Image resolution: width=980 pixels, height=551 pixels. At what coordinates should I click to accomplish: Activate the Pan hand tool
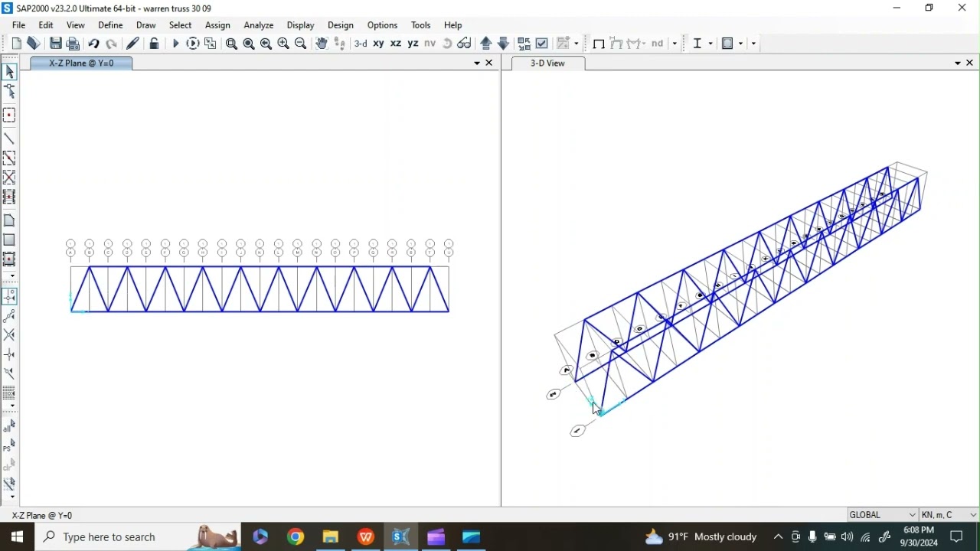pyautogui.click(x=322, y=44)
